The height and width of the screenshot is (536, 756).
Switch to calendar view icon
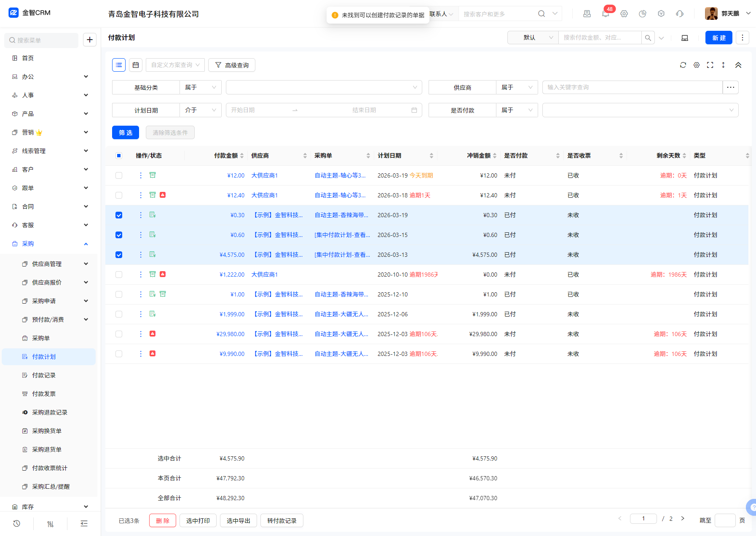coord(136,65)
